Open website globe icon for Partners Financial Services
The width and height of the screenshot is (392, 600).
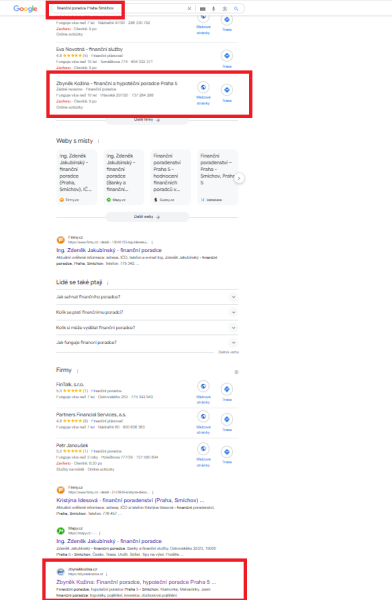pyautogui.click(x=203, y=416)
